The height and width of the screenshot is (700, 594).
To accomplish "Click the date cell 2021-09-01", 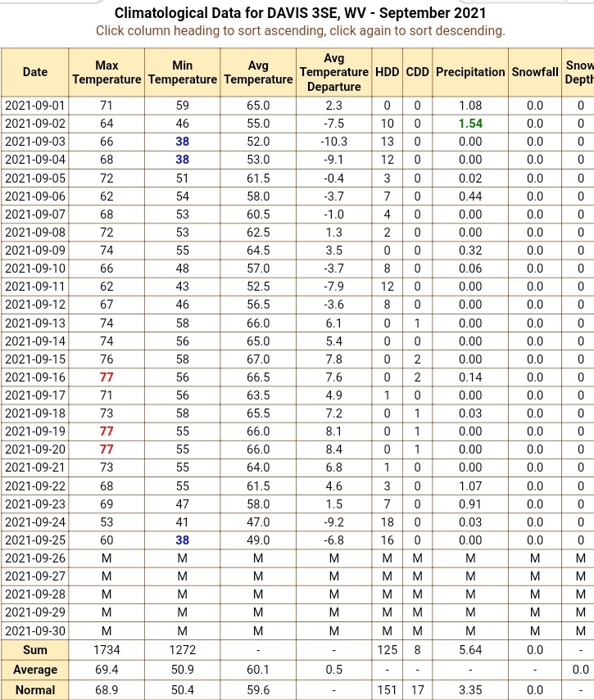I will tap(35, 106).
